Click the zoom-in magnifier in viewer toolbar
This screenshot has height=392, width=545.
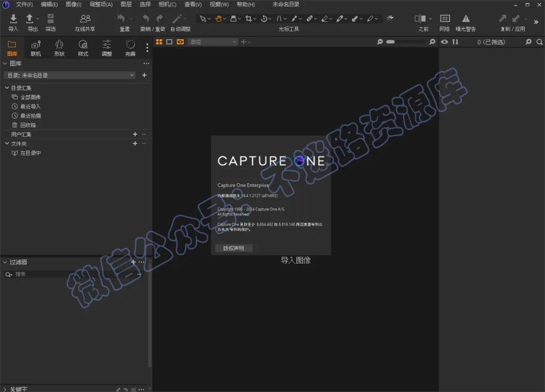(x=432, y=42)
